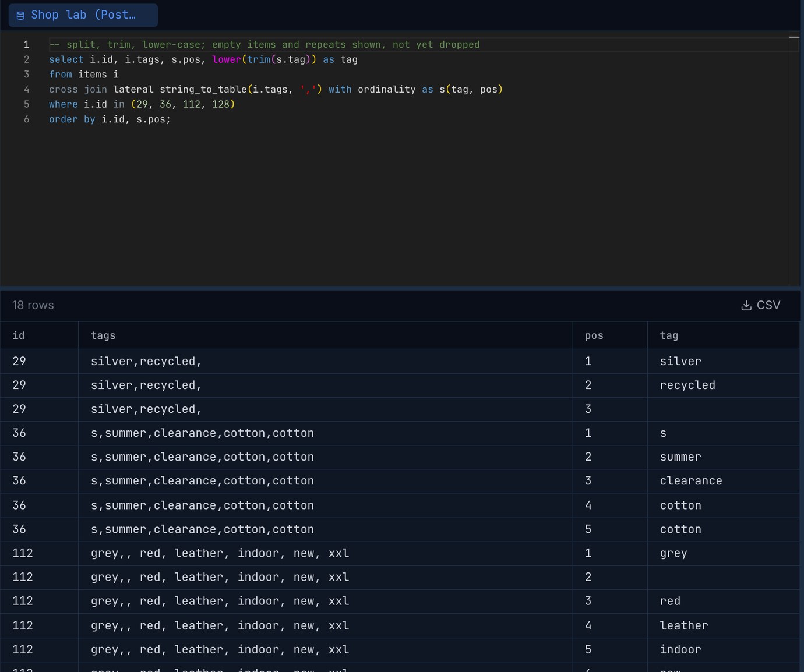Select the 'clearance' tag cell
Screen dimensions: 804x672
click(x=724, y=480)
